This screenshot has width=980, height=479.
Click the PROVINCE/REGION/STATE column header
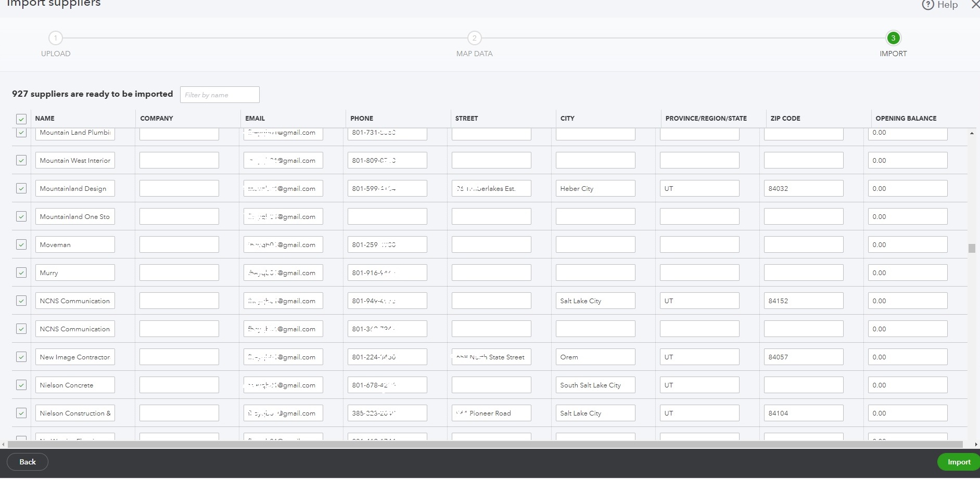tap(706, 119)
